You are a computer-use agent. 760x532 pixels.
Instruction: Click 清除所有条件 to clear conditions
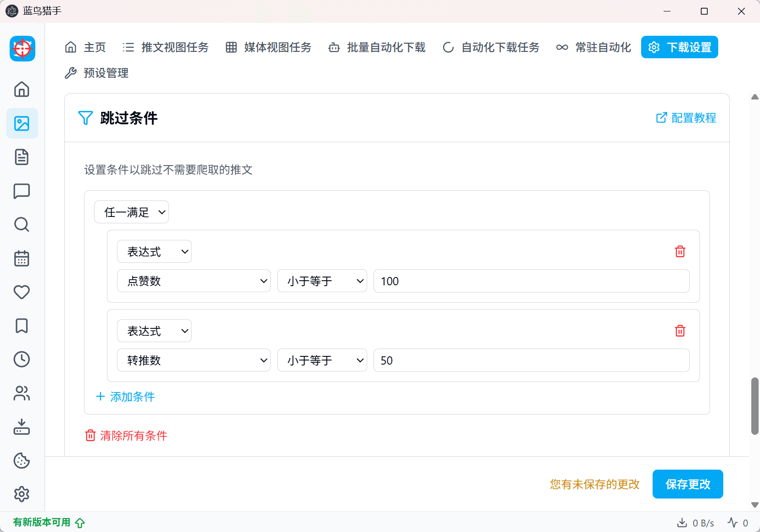[126, 436]
